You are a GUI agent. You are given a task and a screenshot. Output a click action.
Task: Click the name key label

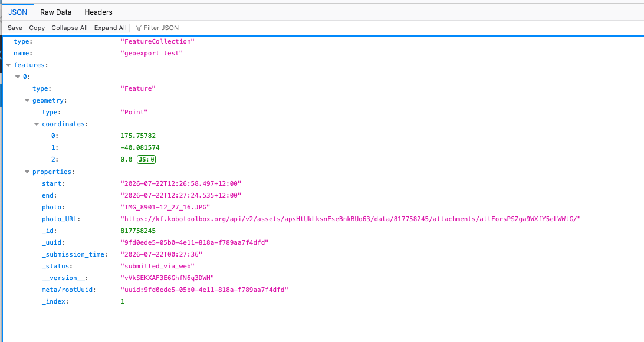21,54
